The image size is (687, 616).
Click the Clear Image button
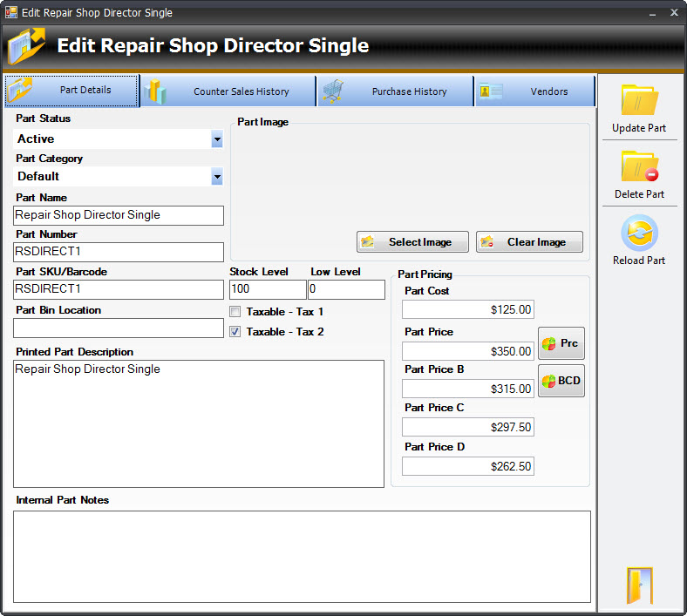(529, 242)
